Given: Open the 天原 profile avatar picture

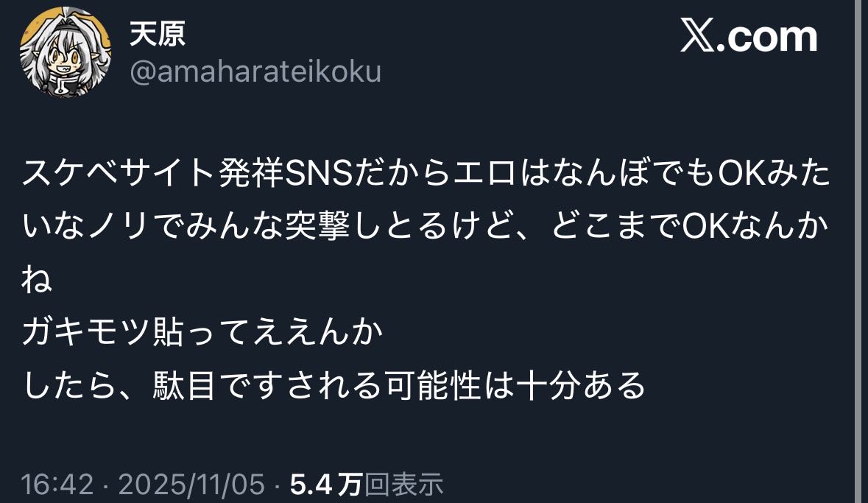Looking at the screenshot, I should [66, 53].
